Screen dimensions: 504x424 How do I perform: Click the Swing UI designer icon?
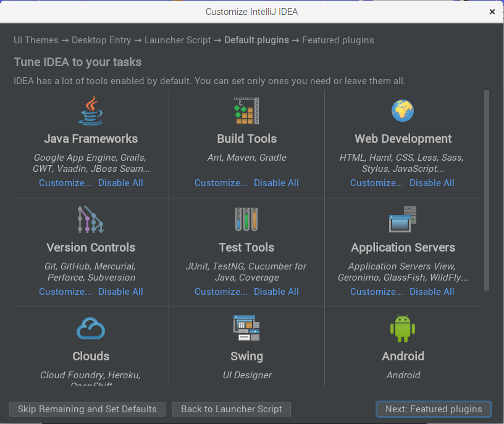246,328
